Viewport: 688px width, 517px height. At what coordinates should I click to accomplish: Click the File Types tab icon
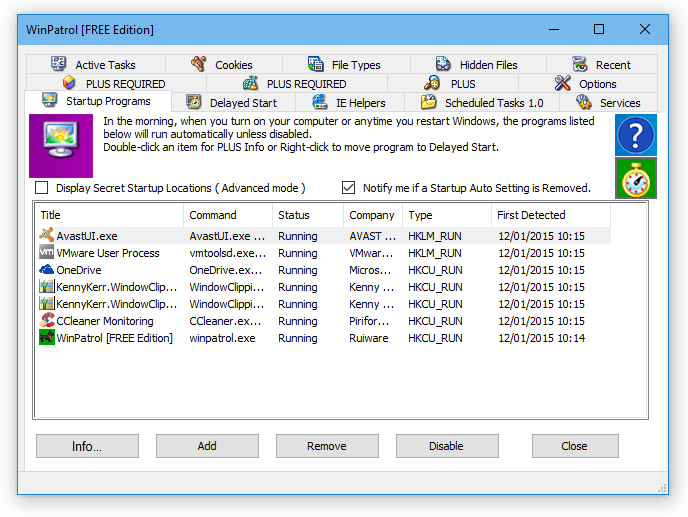coord(315,64)
